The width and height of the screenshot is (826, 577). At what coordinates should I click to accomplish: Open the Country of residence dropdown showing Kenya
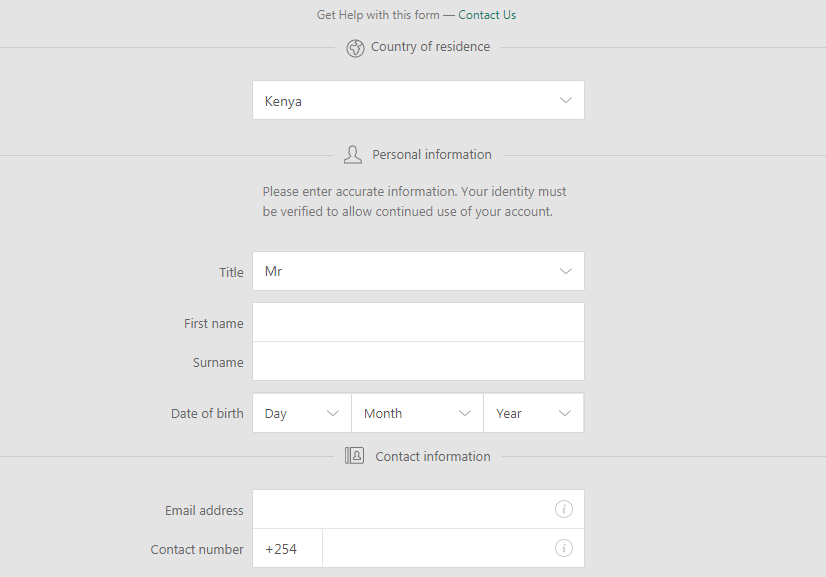tap(418, 100)
